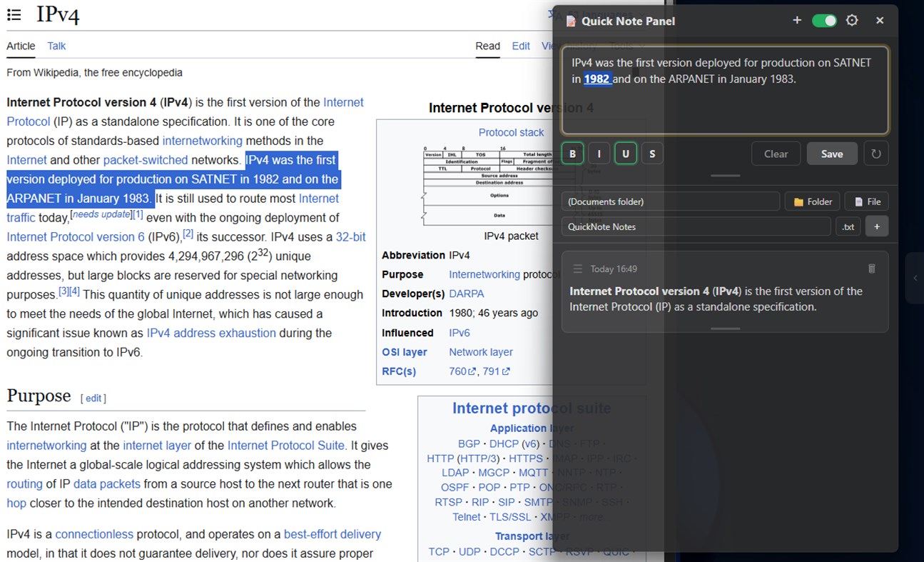Open the Internet Protocol link
The image size is (924, 562).
[343, 102]
